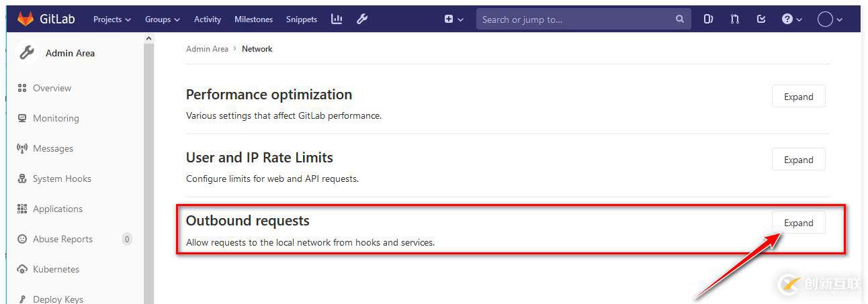
Task: Open the Groups dropdown menu
Action: point(163,19)
